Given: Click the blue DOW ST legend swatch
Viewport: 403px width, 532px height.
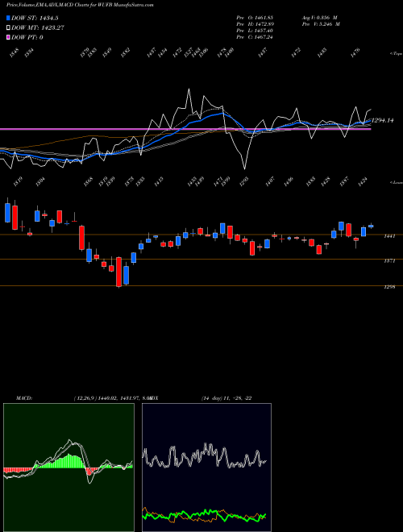Looking at the screenshot, I should click(8, 18).
